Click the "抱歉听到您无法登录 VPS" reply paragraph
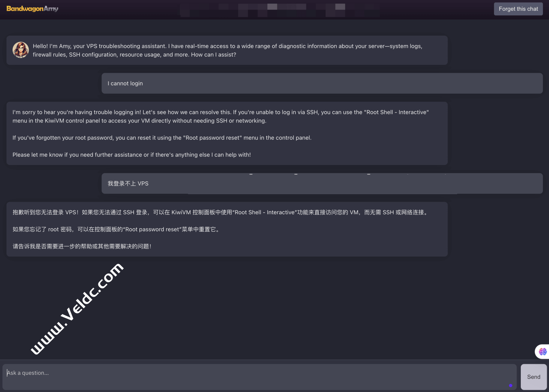The image size is (549, 392). click(x=221, y=212)
